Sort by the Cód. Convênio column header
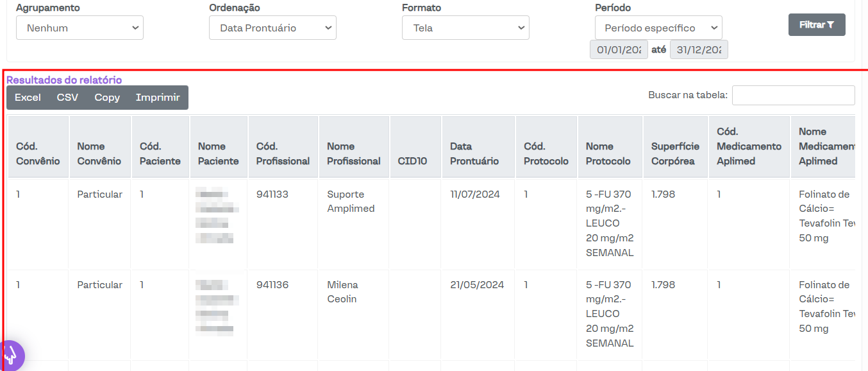This screenshot has height=371, width=868. coord(38,153)
